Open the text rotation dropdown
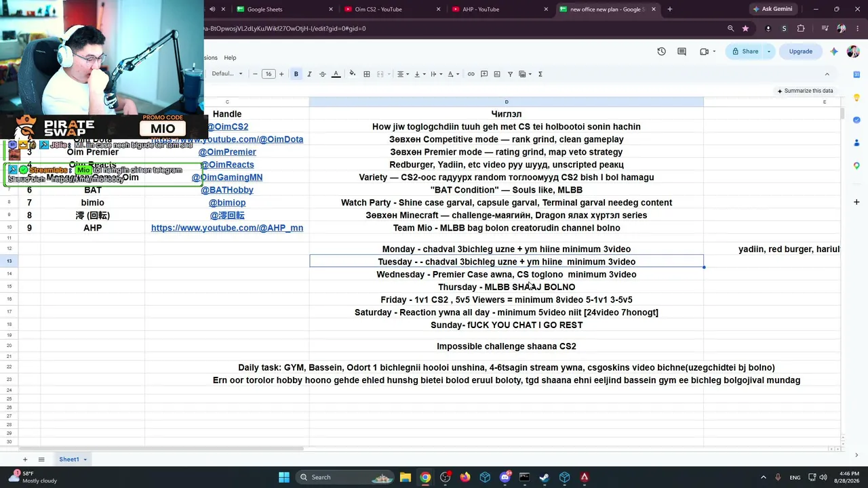 (x=453, y=74)
